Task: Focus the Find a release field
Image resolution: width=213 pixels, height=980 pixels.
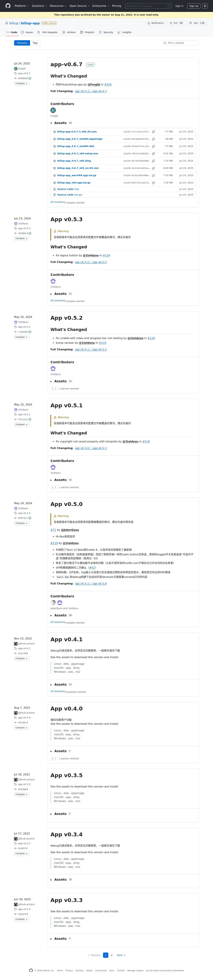Action: [181, 43]
